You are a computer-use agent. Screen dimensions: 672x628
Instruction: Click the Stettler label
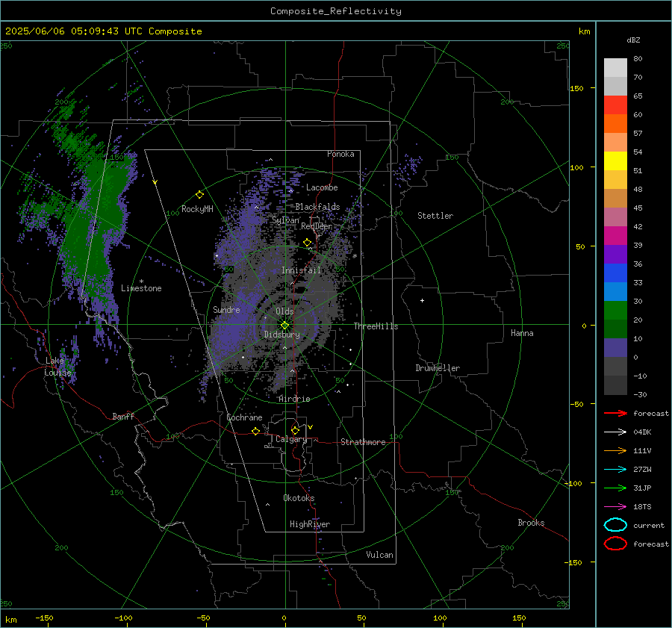[435, 216]
